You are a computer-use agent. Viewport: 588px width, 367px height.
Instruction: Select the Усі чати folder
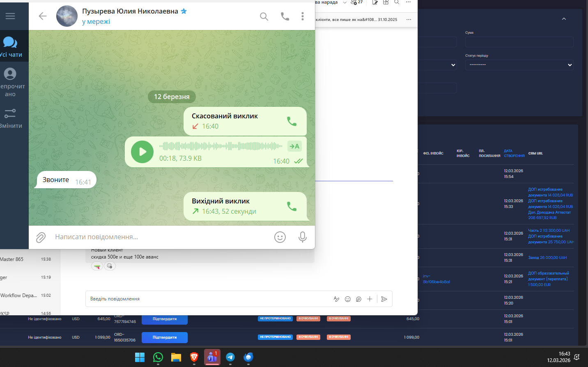click(11, 46)
